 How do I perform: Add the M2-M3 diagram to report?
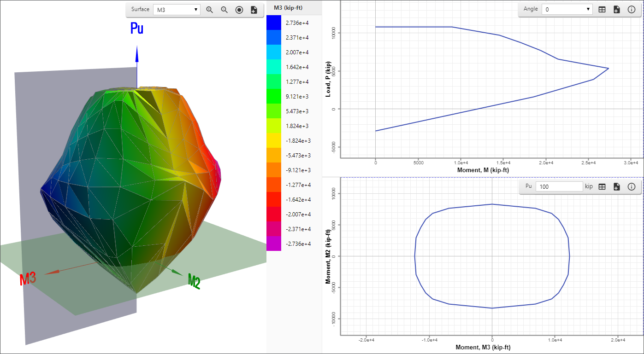pyautogui.click(x=617, y=186)
